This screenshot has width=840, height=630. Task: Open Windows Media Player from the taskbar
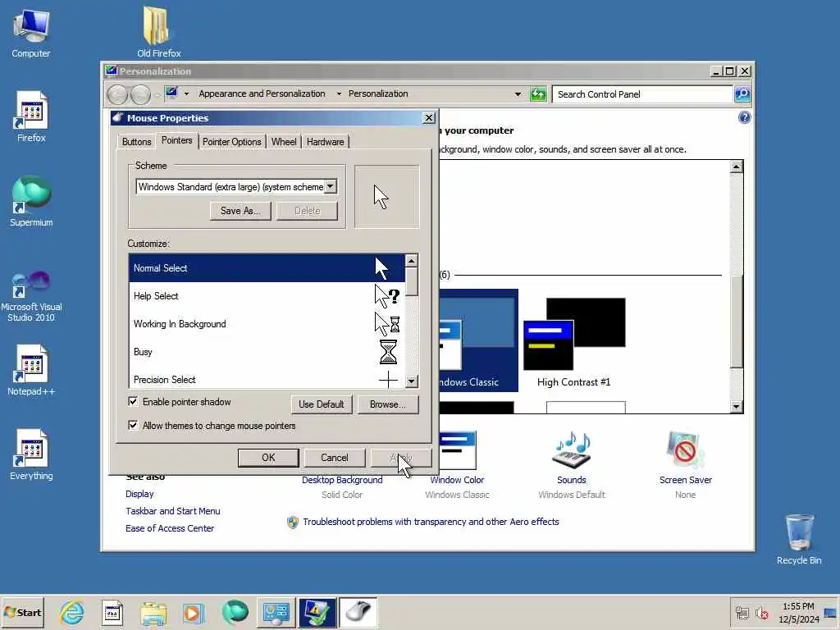[x=194, y=612]
